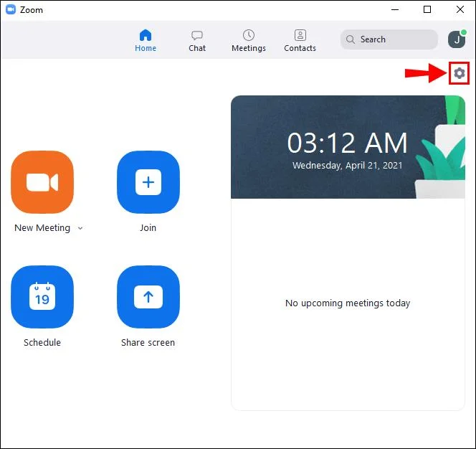
Task: Focus the Search field
Action: [x=389, y=39]
